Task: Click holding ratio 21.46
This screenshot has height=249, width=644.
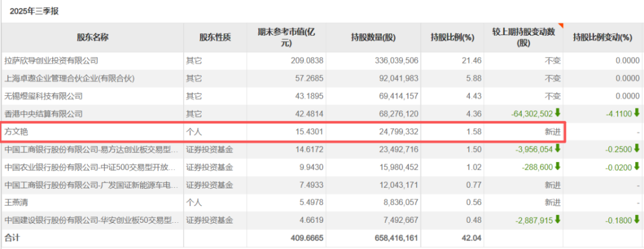Action: pyautogui.click(x=473, y=61)
